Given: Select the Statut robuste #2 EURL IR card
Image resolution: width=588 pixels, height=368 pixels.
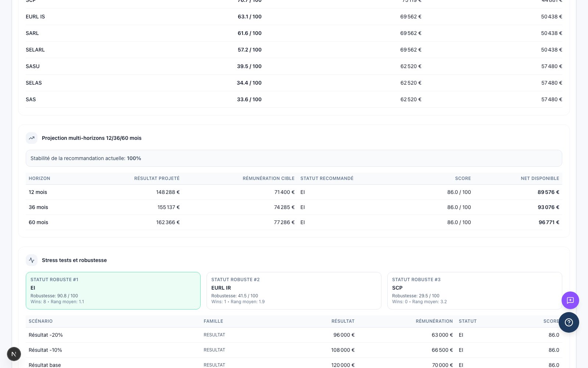Looking at the screenshot, I should point(294,291).
